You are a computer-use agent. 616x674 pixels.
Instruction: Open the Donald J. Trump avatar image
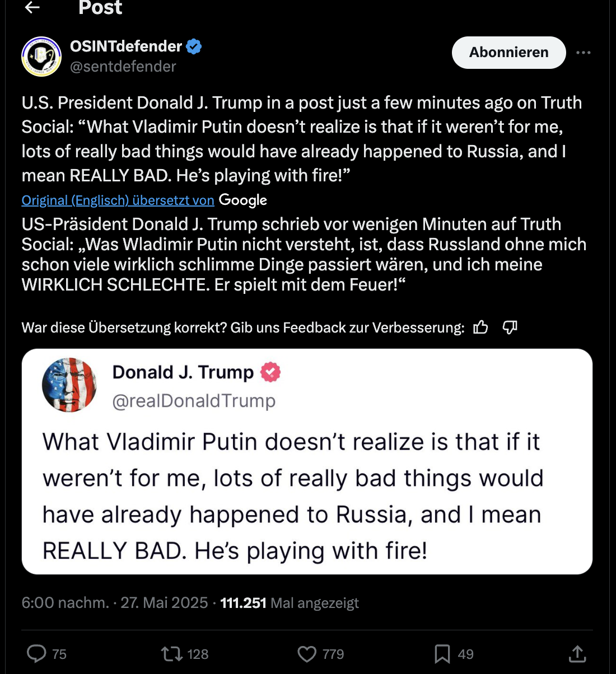click(x=69, y=385)
